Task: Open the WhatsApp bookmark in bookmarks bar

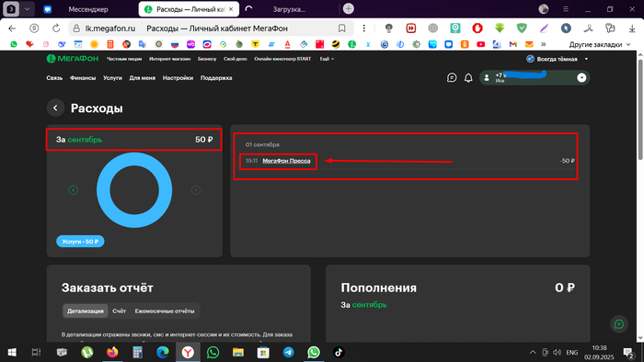Action: point(14,44)
